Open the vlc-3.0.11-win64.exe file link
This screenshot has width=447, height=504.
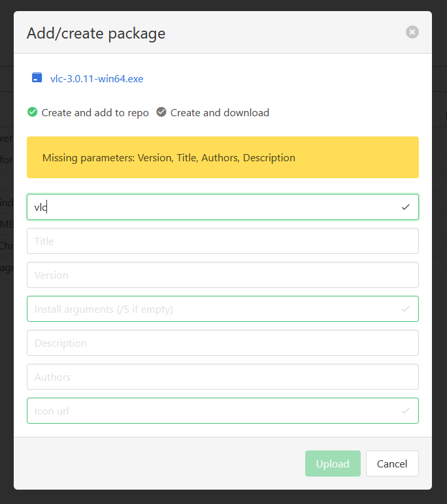(x=97, y=79)
